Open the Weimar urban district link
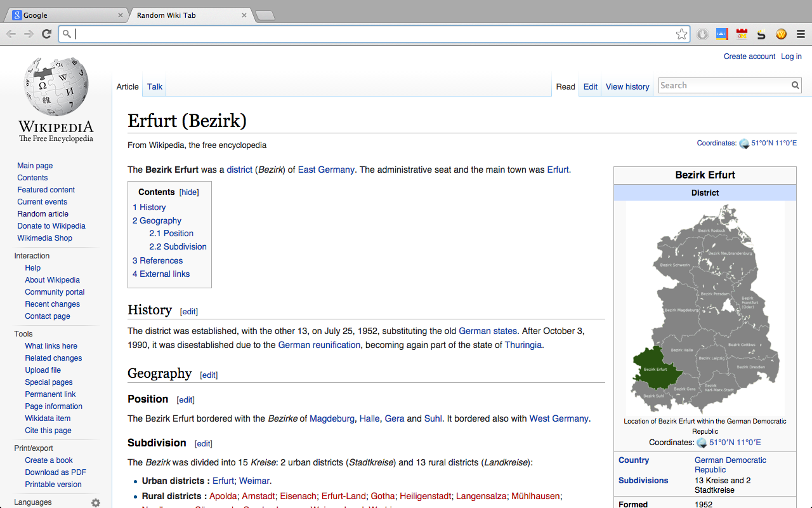 pos(254,481)
